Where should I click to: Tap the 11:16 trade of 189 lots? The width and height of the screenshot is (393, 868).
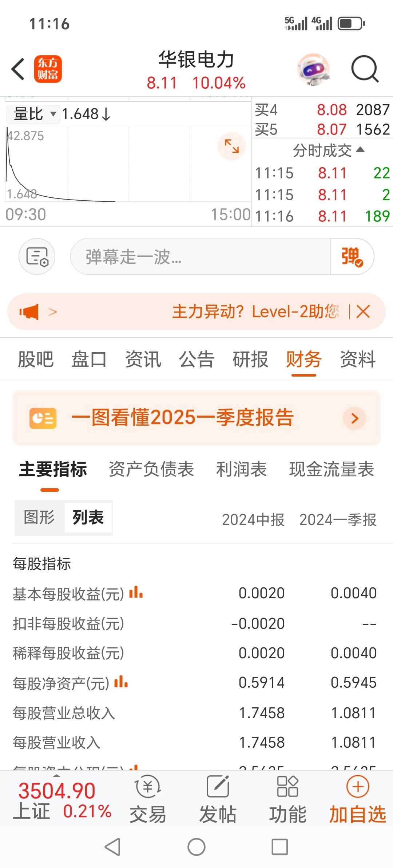[x=322, y=216]
